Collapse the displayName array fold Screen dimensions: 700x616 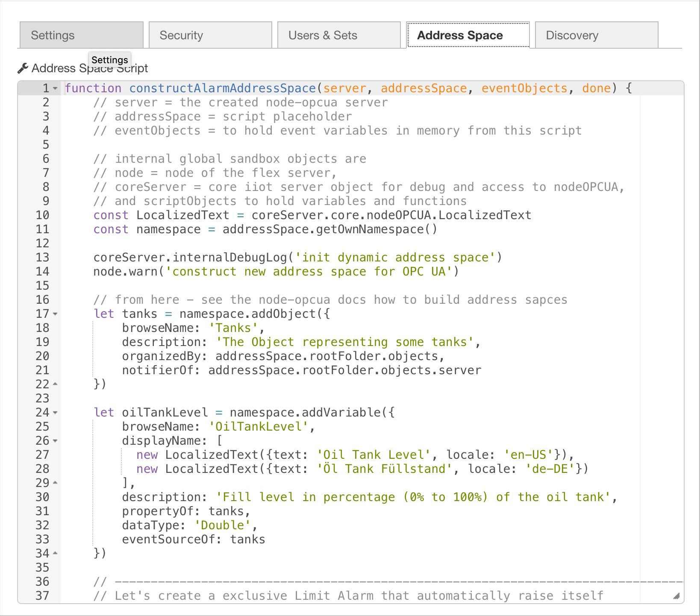(55, 441)
